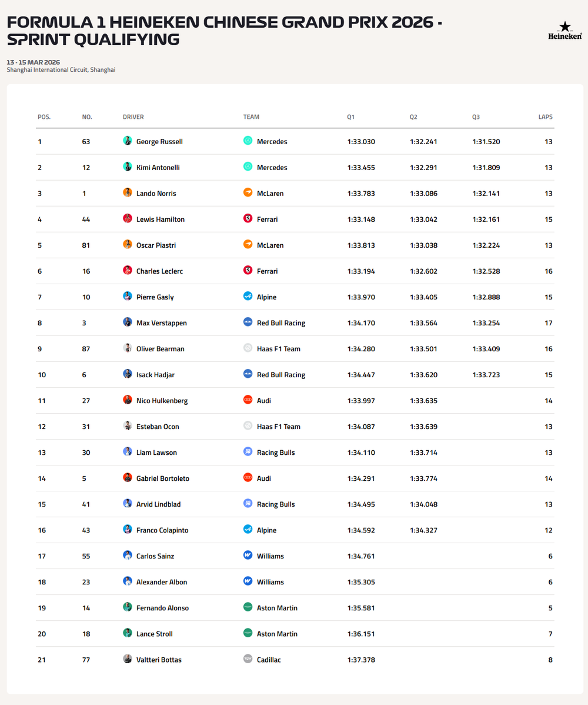Click Verstappen's lap count 17
This screenshot has width=588, height=705.
(549, 323)
